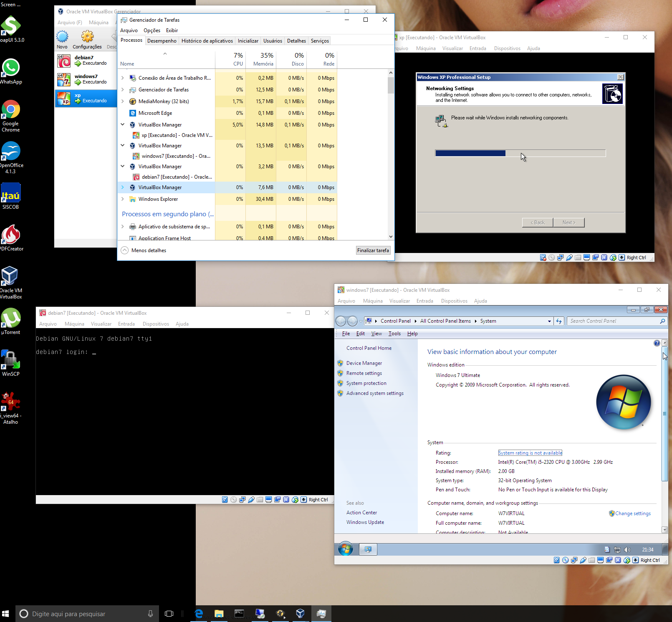Click the optical disc indicator in xp window status bar
672x622 pixels.
[552, 258]
